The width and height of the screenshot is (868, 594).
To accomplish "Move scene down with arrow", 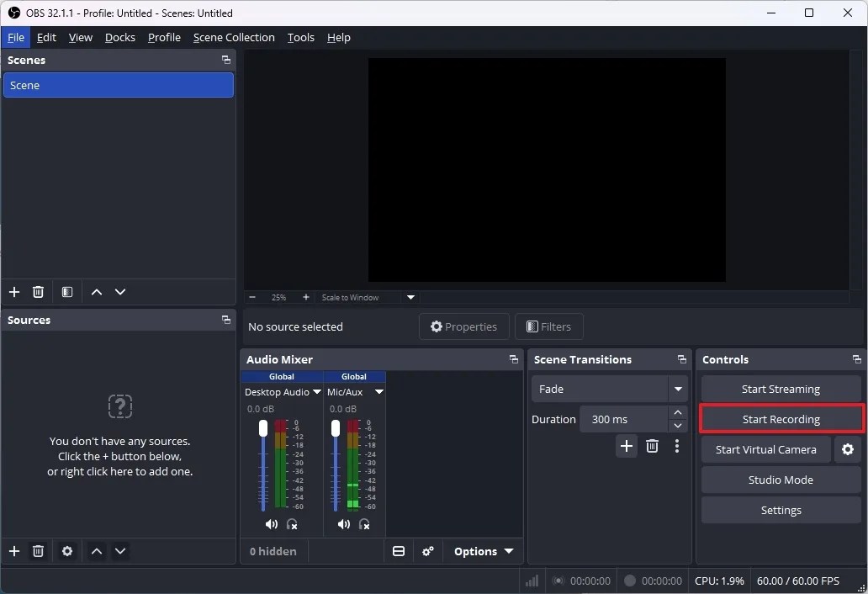I will (x=120, y=292).
